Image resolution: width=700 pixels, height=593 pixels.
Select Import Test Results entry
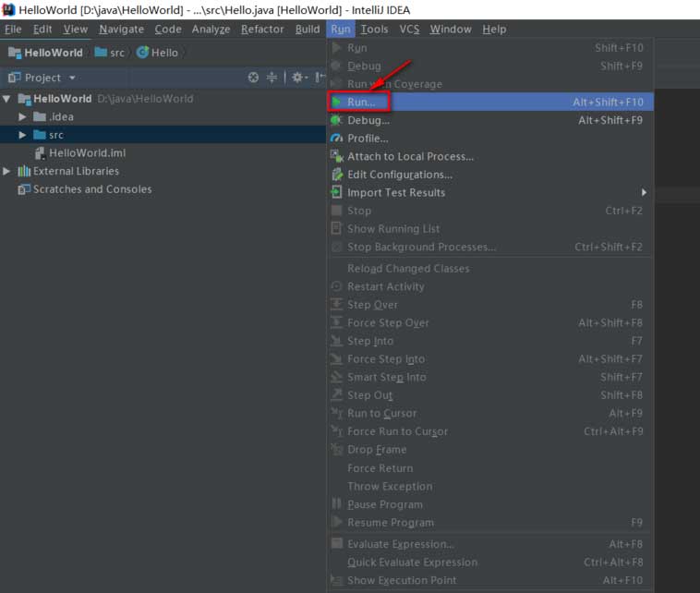[490, 192]
